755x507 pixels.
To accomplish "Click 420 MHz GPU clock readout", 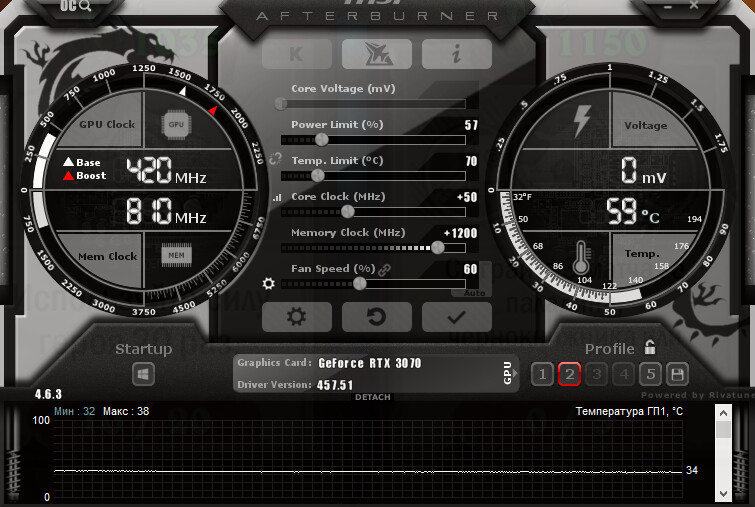I will [166, 170].
